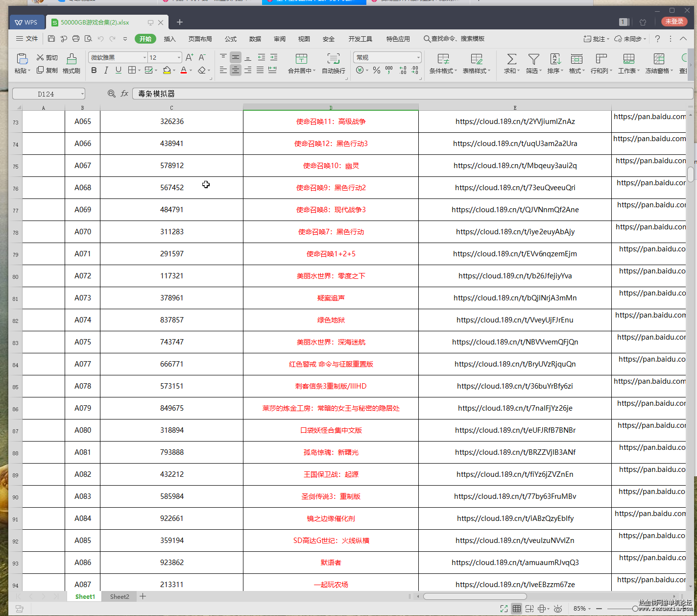Click the AutoSum (求和) sigma icon
The height and width of the screenshot is (616, 697).
pyautogui.click(x=511, y=59)
